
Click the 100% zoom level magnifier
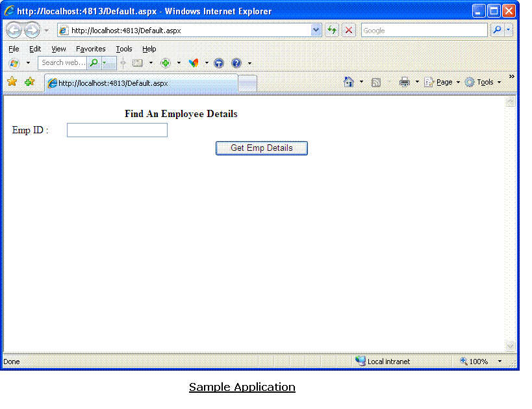pyautogui.click(x=464, y=361)
